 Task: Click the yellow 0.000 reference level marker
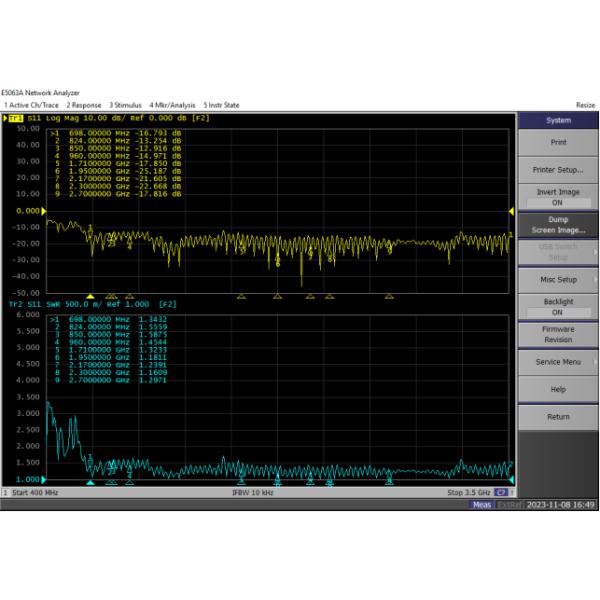coord(28,211)
